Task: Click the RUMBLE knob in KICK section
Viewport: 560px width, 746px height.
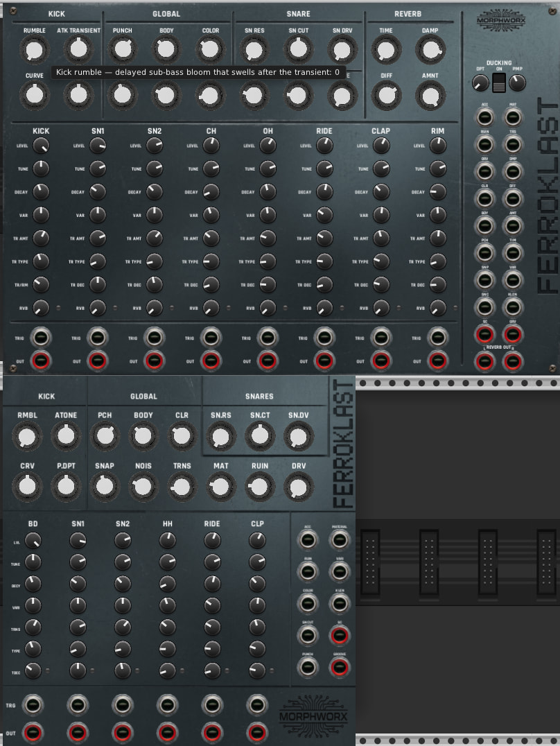Action: [34, 49]
